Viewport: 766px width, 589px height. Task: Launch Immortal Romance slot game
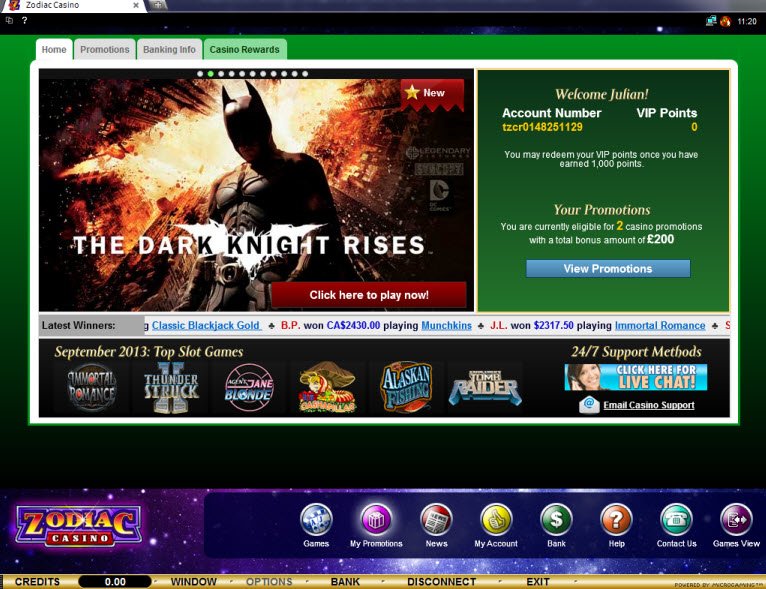tap(92, 389)
